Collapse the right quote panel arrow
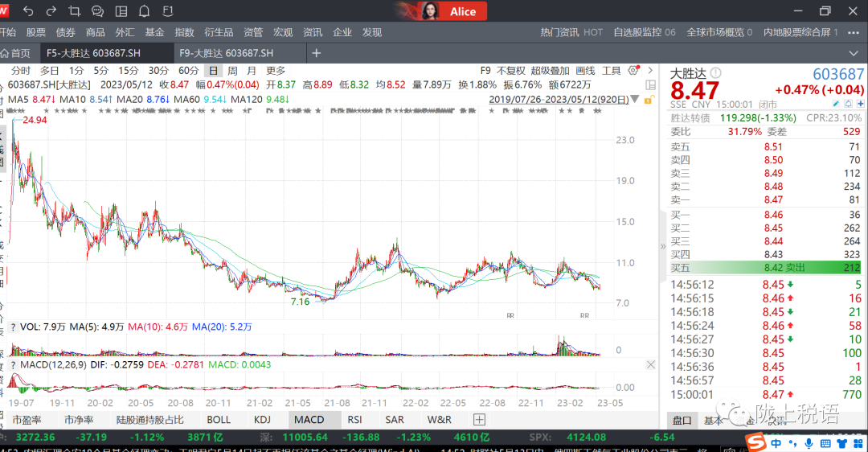This screenshot has width=868, height=452. (663, 246)
